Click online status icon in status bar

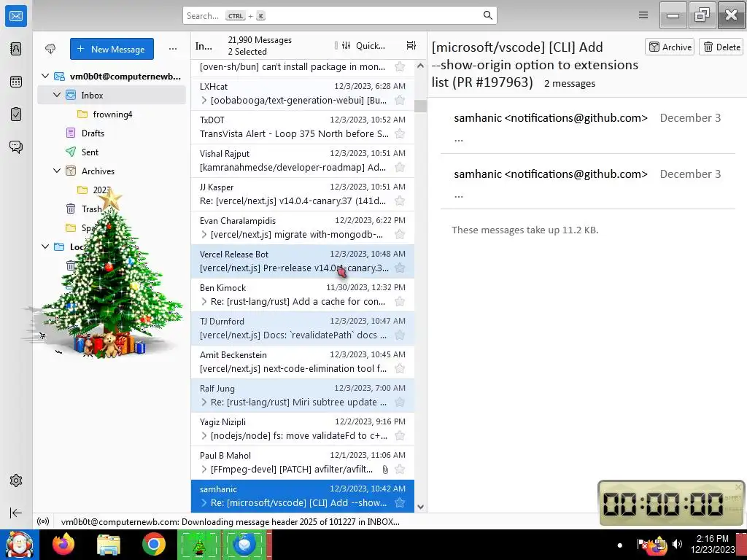click(x=43, y=521)
